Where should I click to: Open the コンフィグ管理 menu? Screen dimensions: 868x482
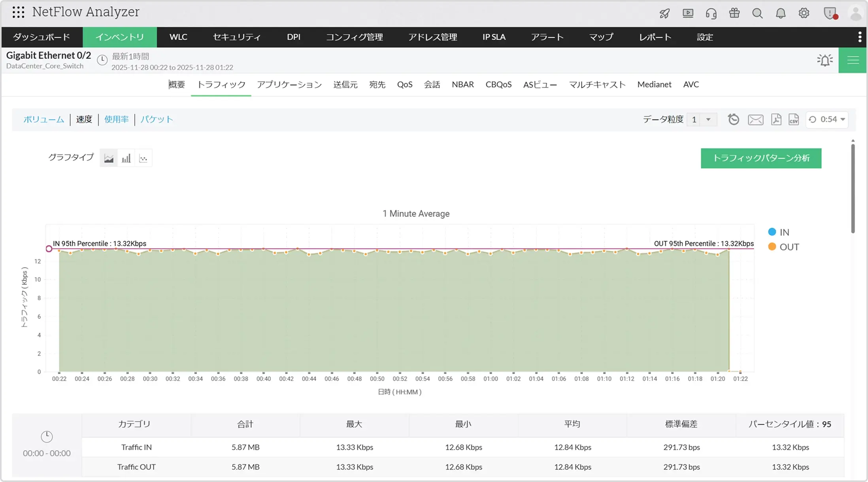pyautogui.click(x=355, y=37)
